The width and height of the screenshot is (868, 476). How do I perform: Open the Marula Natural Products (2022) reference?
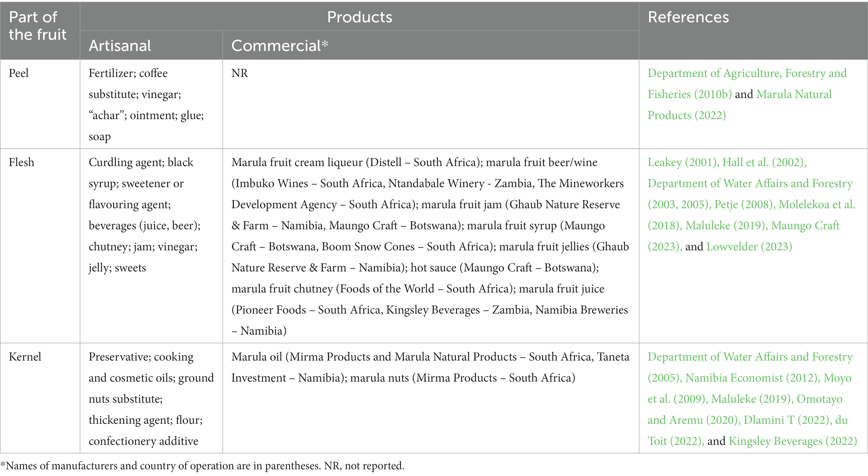point(740,105)
